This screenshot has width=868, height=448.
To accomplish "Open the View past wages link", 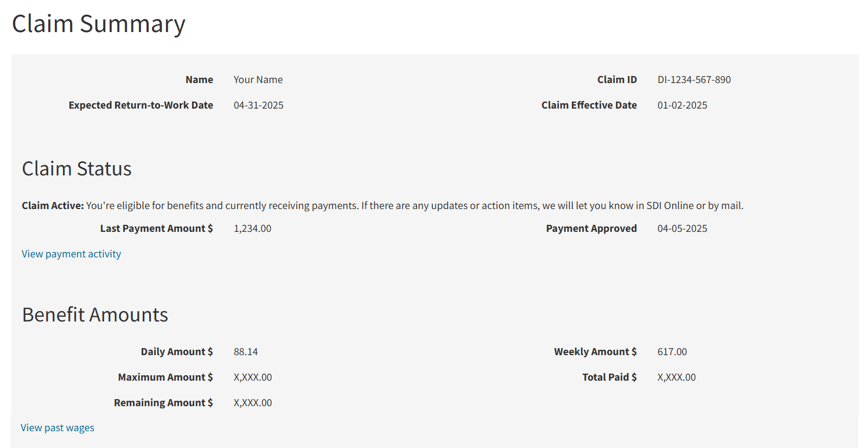I will tap(58, 428).
